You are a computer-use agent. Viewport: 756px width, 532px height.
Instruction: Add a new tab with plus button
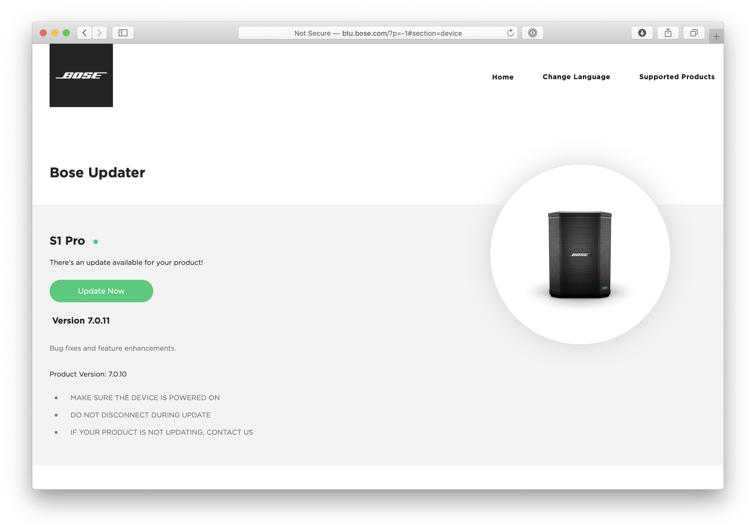click(x=716, y=37)
